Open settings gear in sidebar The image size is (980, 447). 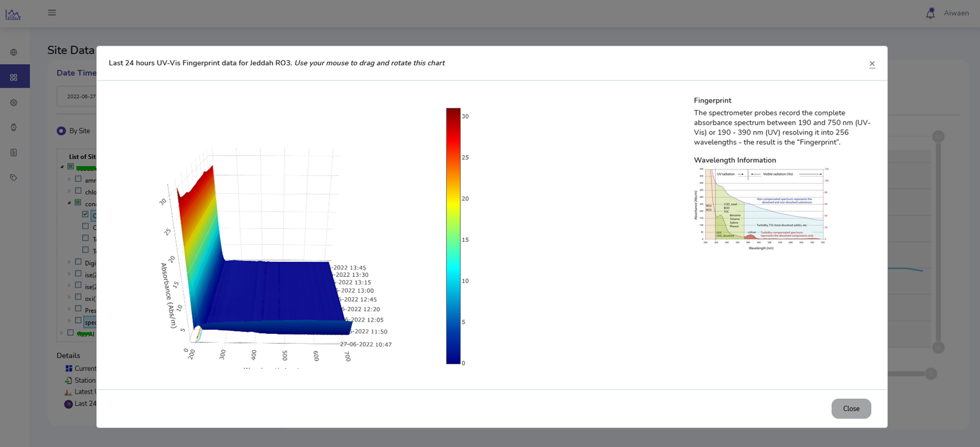point(13,103)
